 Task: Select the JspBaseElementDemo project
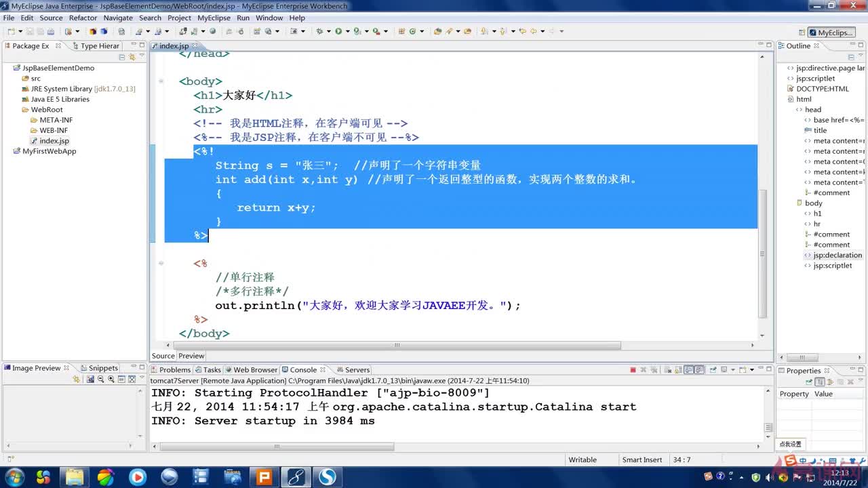coord(54,68)
